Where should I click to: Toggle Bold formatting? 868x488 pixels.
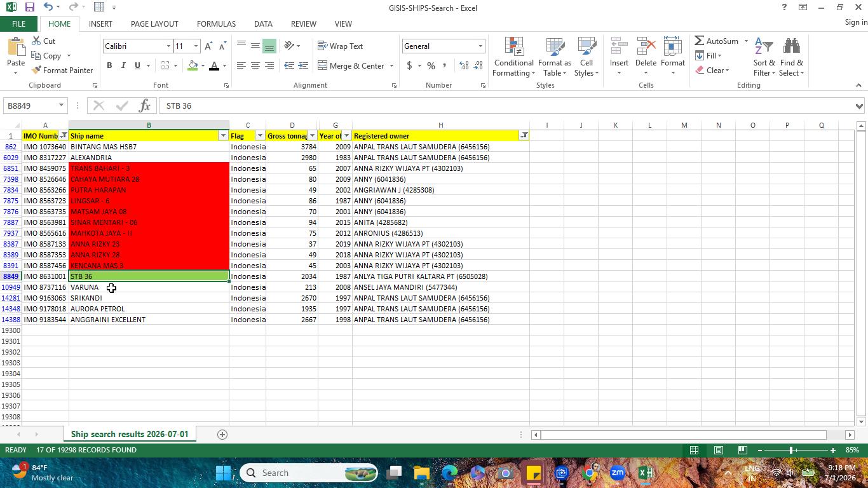click(109, 65)
